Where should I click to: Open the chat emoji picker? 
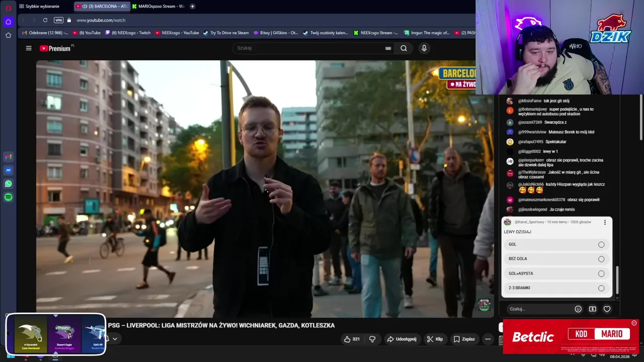pyautogui.click(x=578, y=309)
